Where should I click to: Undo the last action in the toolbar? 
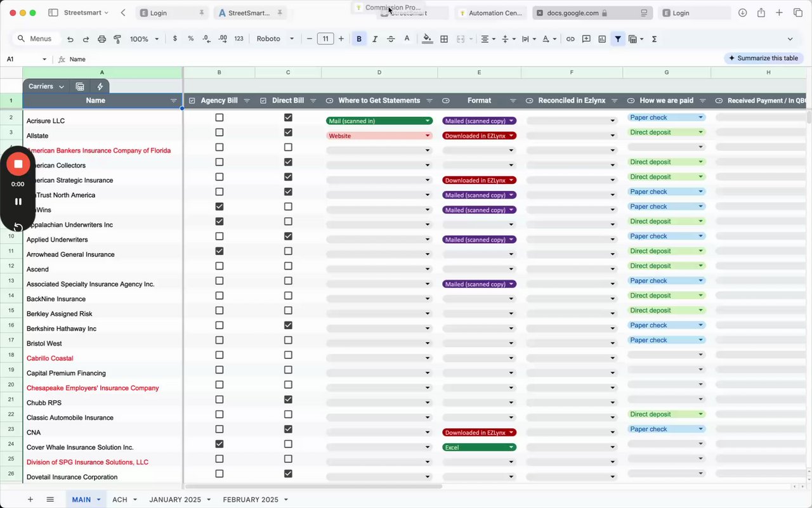coord(70,39)
